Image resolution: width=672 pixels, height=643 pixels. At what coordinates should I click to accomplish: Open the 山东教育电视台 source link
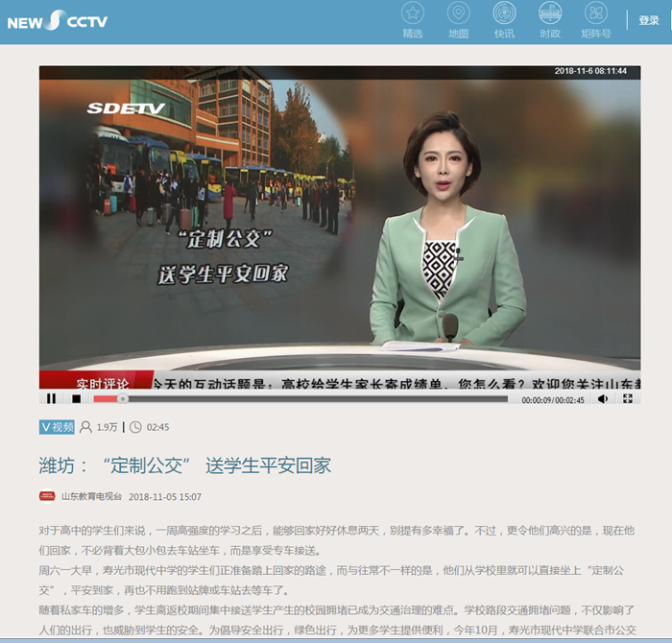tap(91, 496)
